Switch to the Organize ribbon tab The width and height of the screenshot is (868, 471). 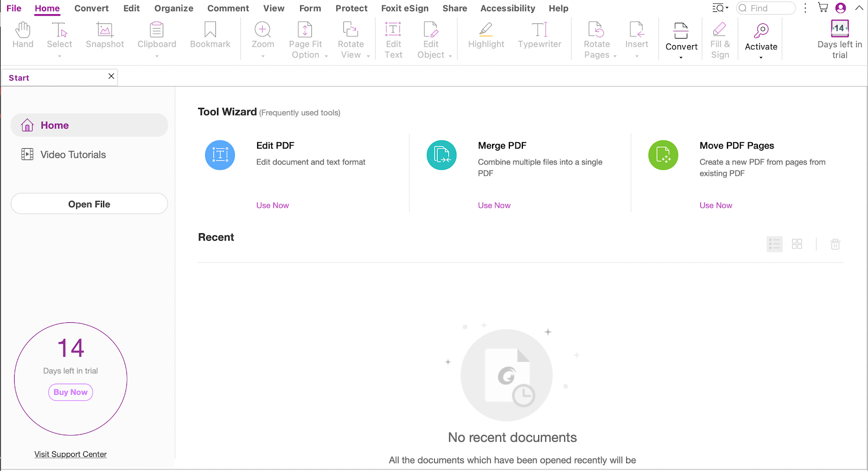click(174, 8)
